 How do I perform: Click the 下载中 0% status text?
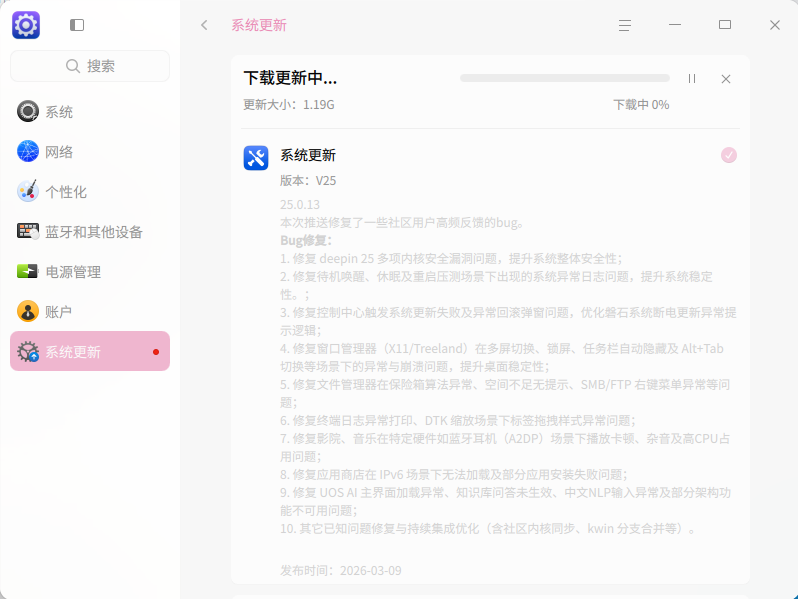[641, 105]
